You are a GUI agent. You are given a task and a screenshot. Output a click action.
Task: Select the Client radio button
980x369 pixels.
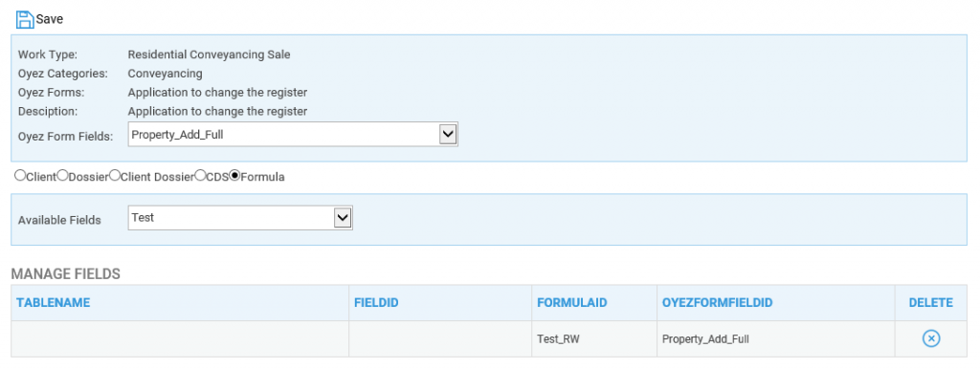pyautogui.click(x=20, y=176)
